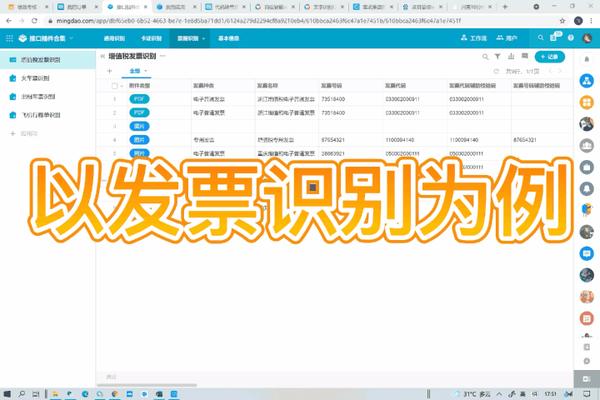600x400 pixels.
Task: Open the statistics chart icon
Action: click(511, 57)
